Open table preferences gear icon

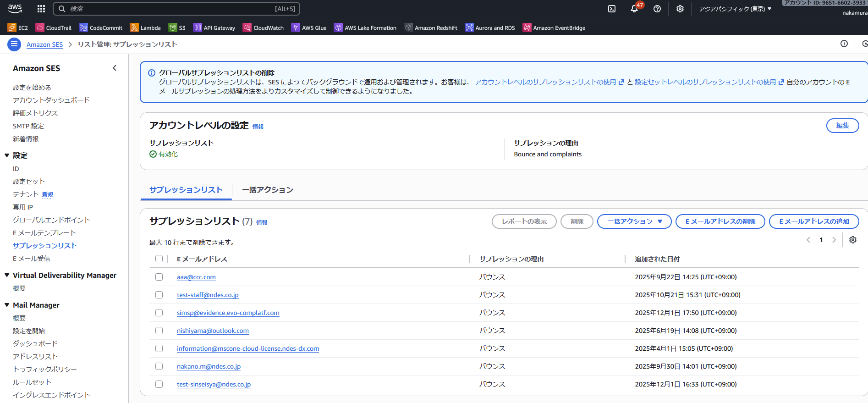[853, 240]
